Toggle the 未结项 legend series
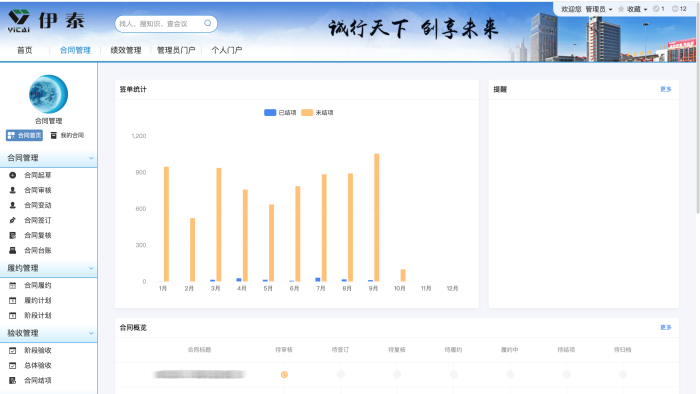 coord(317,112)
